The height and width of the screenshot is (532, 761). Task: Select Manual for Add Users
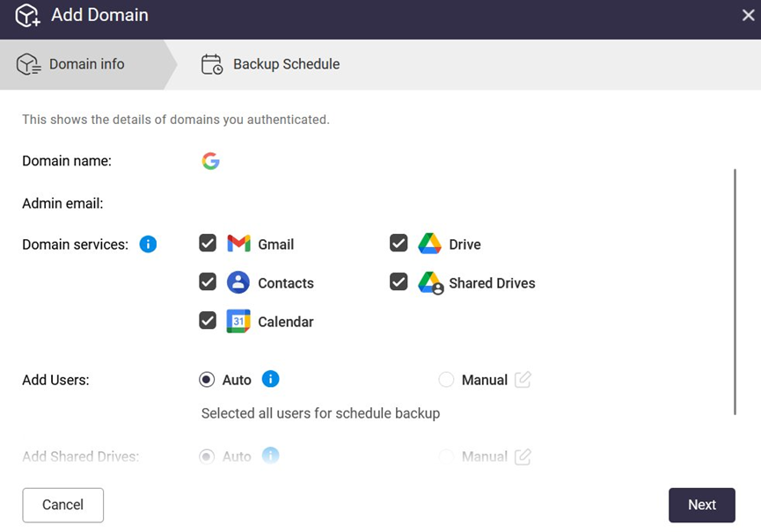(x=446, y=380)
